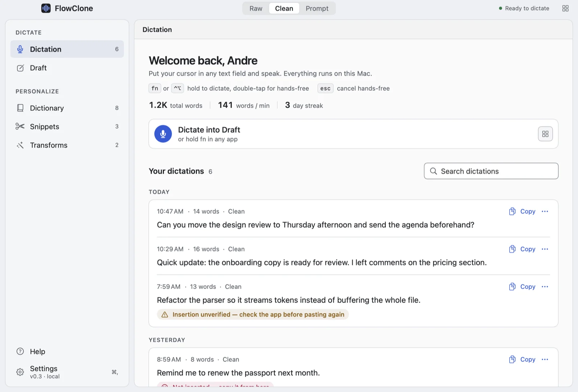
Task: Switch to the Prompt mode tab
Action: (317, 8)
